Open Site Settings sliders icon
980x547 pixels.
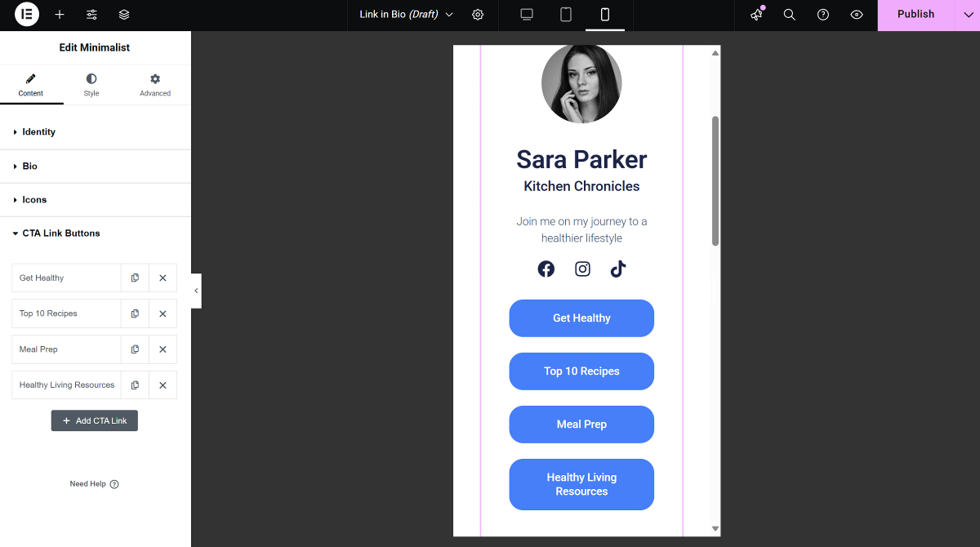pos(91,15)
